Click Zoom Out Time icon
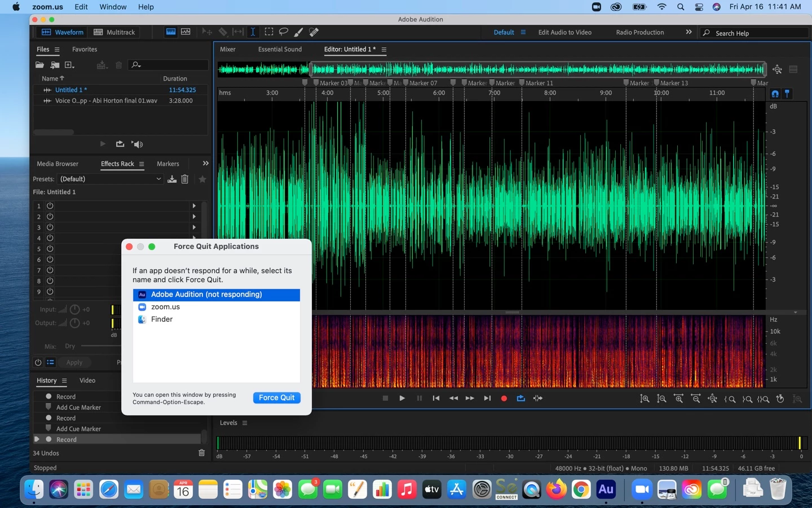The image size is (812, 508). pos(696,398)
